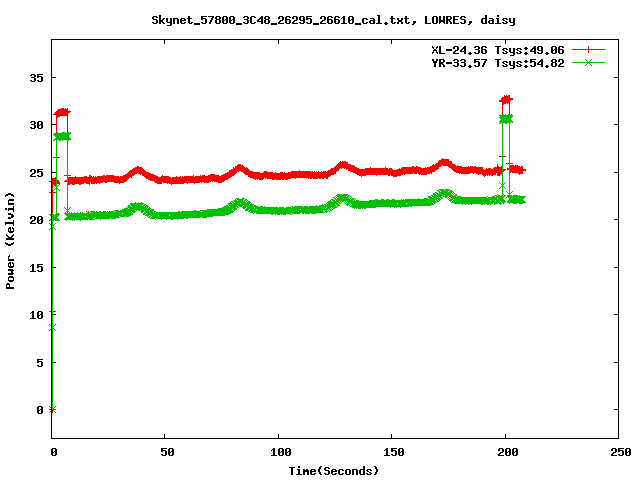
Task: Click x-axis tick label 150
Action: pos(393,452)
